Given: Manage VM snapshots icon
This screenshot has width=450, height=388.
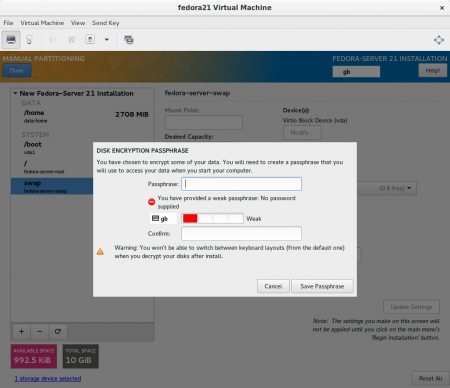Looking at the screenshot, I should click(129, 40).
